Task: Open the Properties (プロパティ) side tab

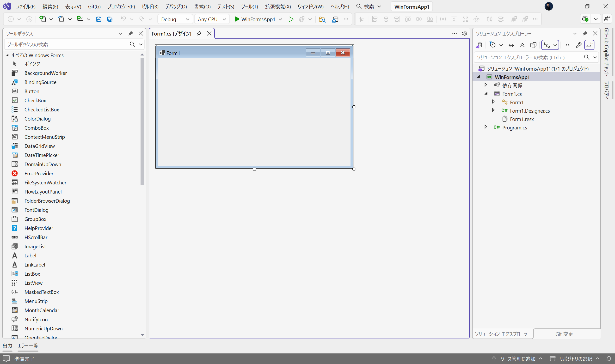Action: pyautogui.click(x=606, y=90)
